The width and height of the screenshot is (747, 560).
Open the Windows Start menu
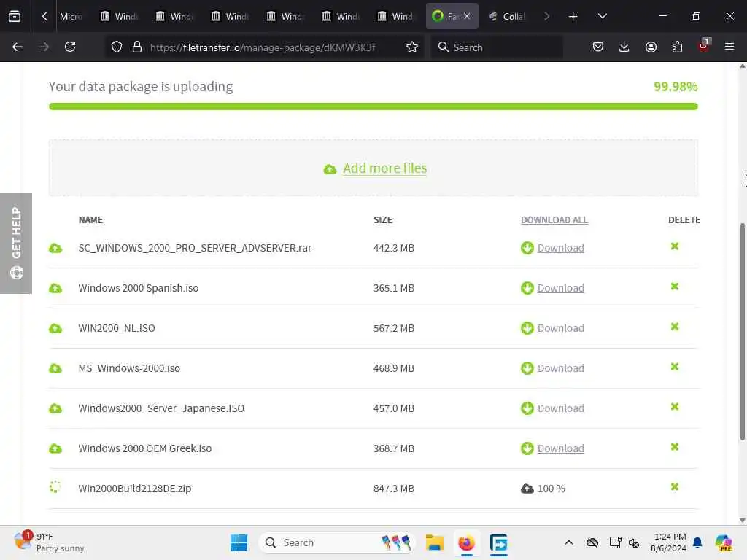pyautogui.click(x=239, y=542)
